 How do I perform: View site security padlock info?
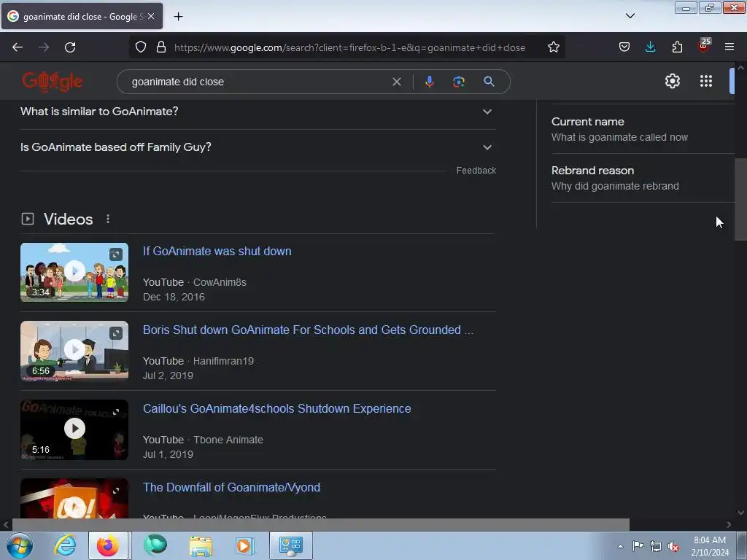tap(161, 47)
